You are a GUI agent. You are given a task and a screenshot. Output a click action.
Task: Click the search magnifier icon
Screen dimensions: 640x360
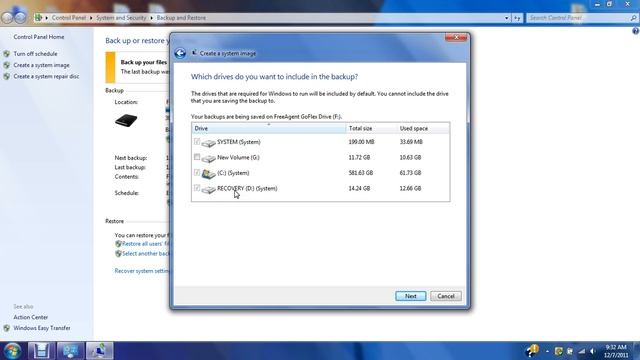pyautogui.click(x=633, y=18)
